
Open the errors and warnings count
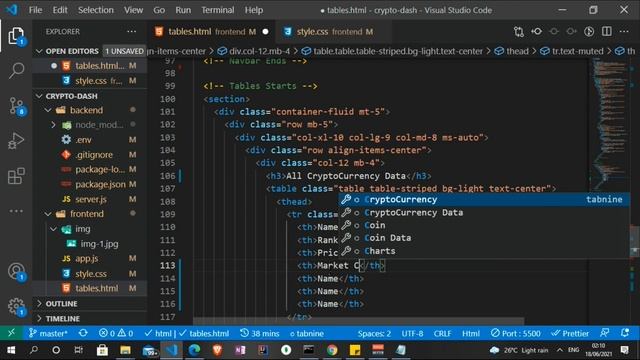(x=116, y=333)
